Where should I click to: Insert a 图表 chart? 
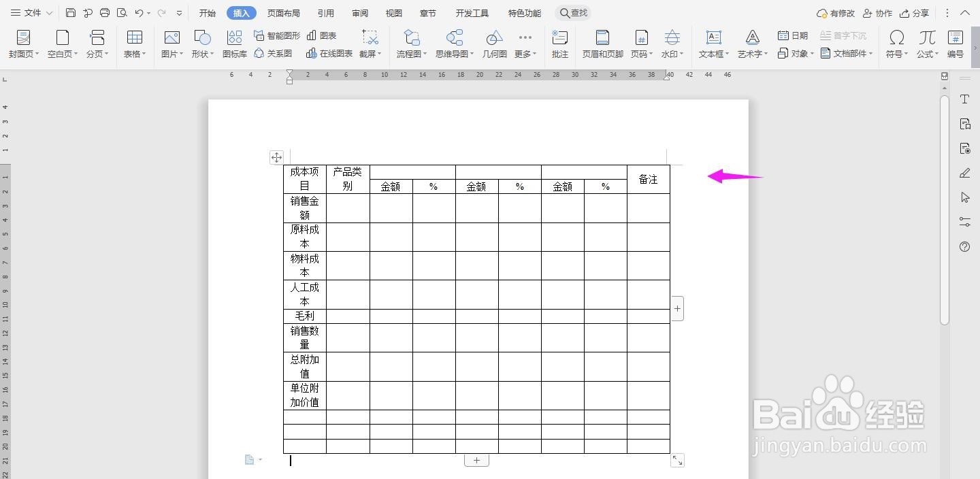pos(322,35)
